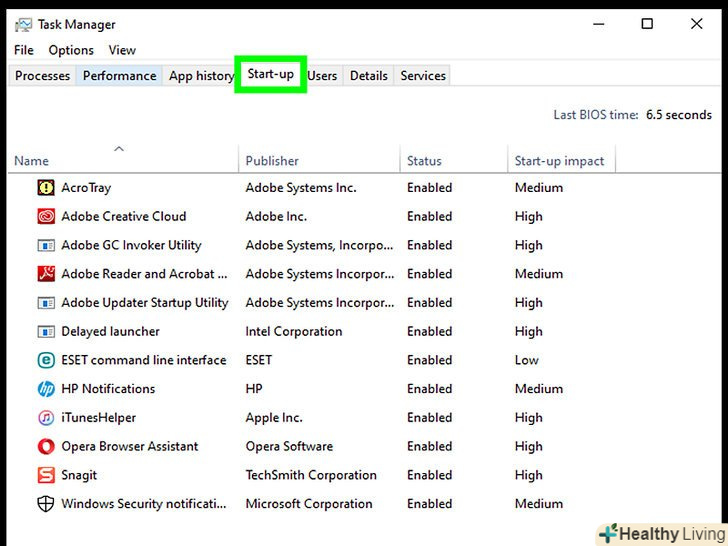Open the File menu
The image size is (728, 546).
tap(24, 50)
